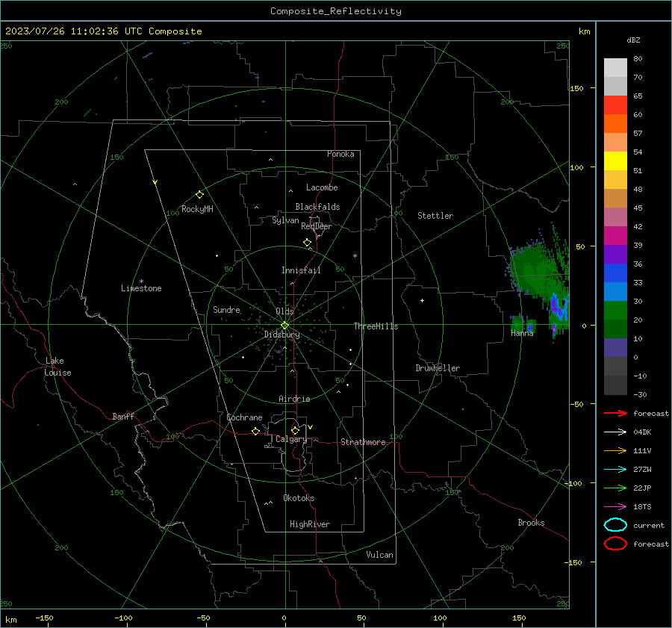Viewport: 672px width, 628px height.
Task: Click the Sundre label
Action: click(226, 309)
